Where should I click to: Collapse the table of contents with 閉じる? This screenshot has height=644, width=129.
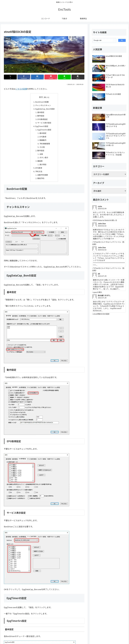pyautogui.click(x=47, y=97)
